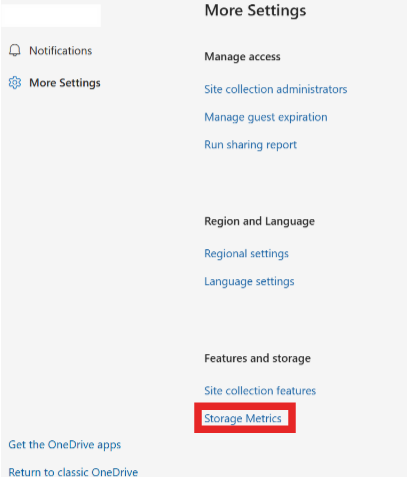Open Manage guest expiration link
The image size is (407, 477).
[x=266, y=117]
